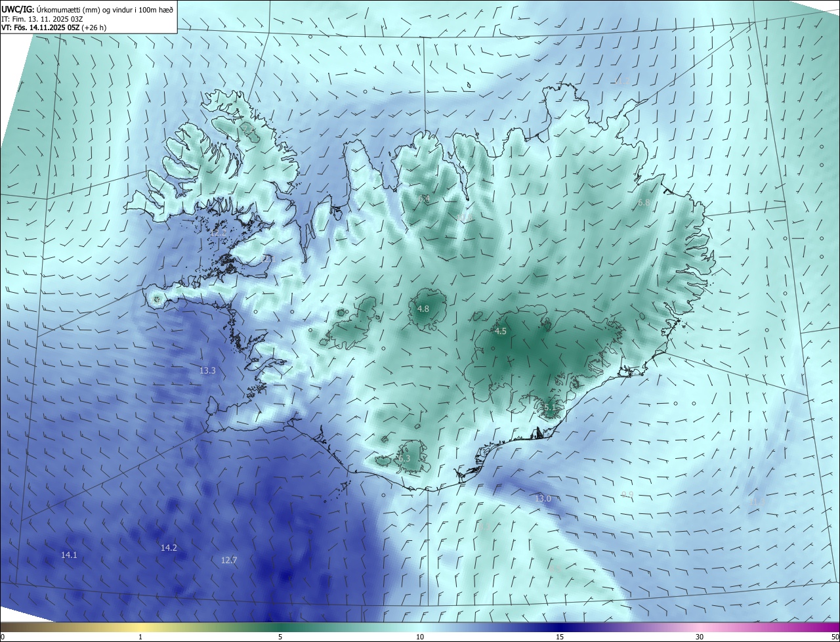Viewport: 840px width, 642px height.
Task: Click the 1 label on the colour scale
Action: [x=140, y=637]
